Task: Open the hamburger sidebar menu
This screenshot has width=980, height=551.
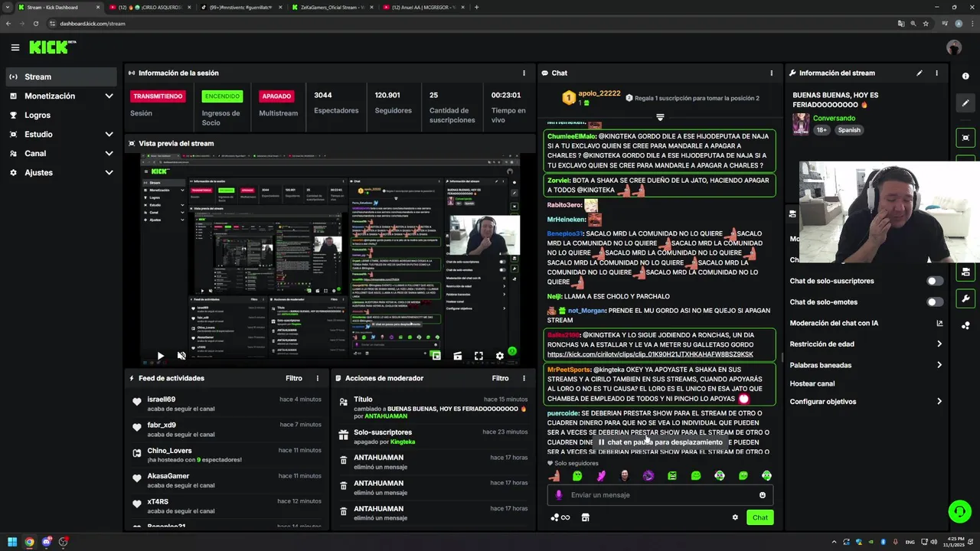Action: pos(15,47)
